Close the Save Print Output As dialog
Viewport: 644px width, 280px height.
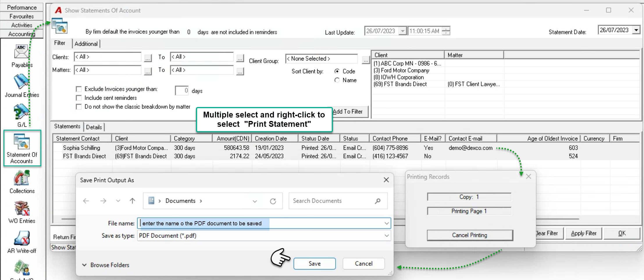(x=386, y=180)
